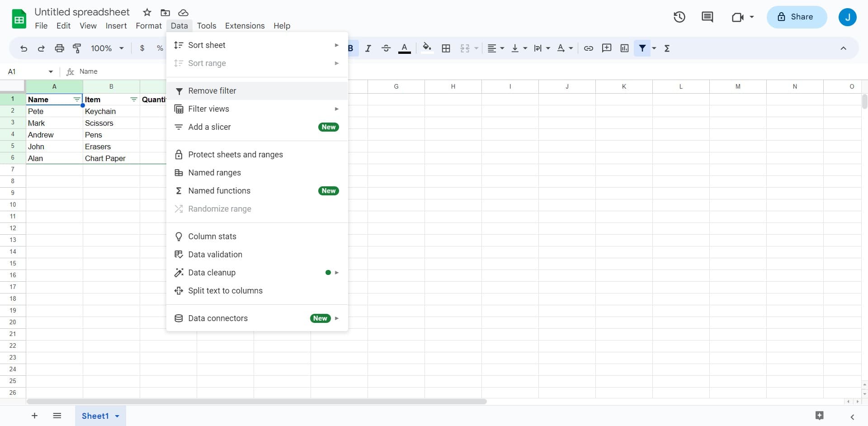Screen dimensions: 868x426
Task: Open the comments panel icon
Action: click(707, 17)
